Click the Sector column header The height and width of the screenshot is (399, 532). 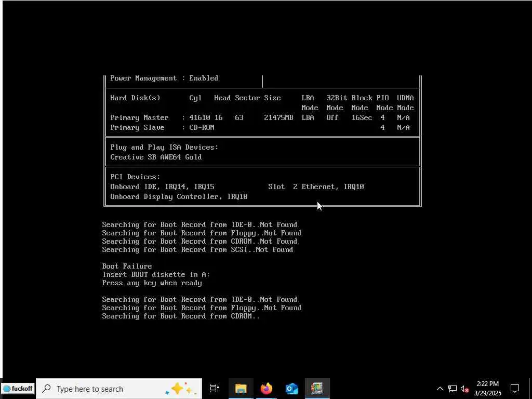pos(247,98)
